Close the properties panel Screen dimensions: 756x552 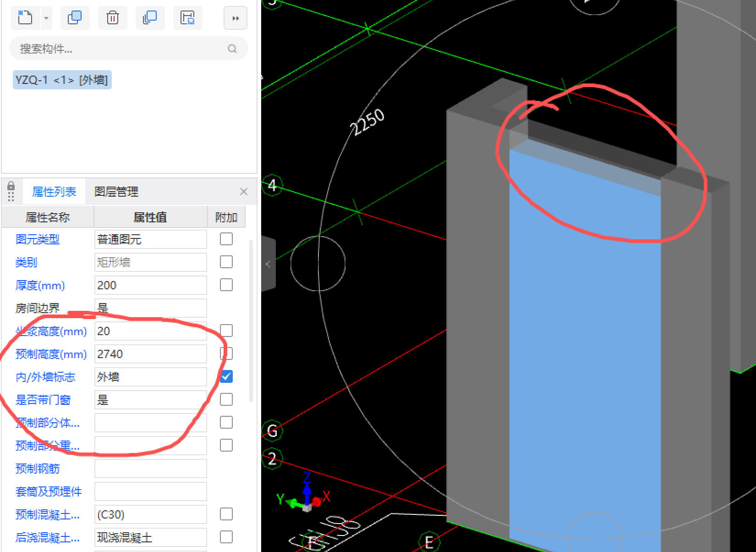(x=244, y=192)
